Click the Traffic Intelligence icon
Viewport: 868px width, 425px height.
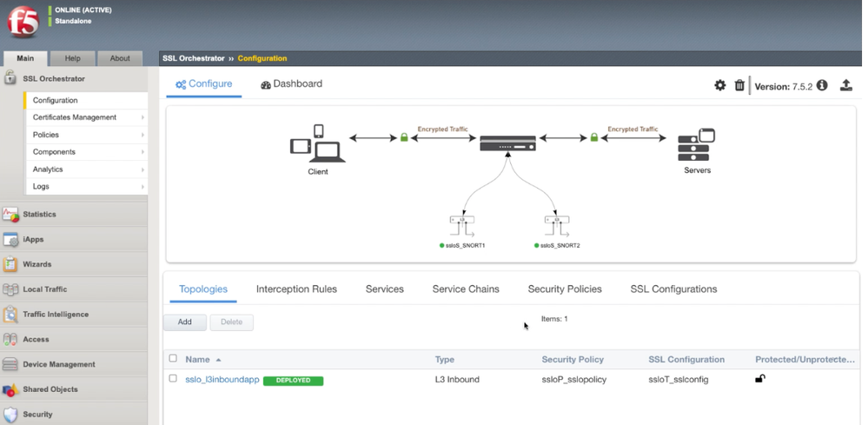(10, 315)
